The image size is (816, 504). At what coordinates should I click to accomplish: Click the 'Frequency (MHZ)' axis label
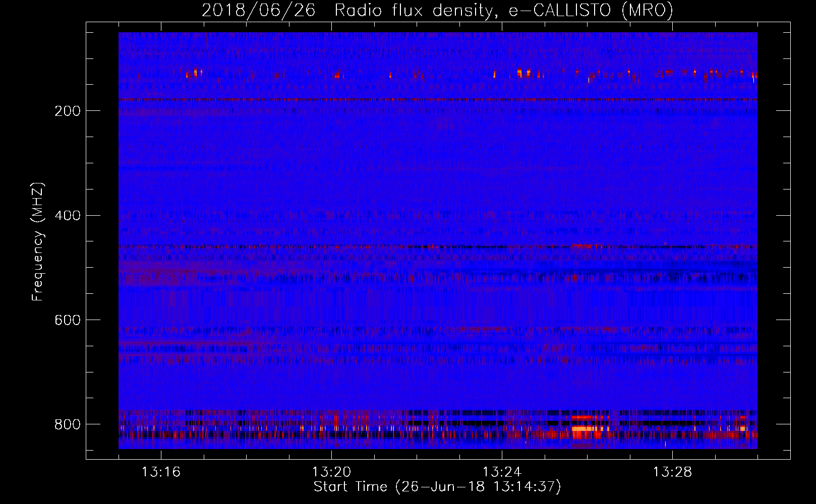(x=38, y=241)
